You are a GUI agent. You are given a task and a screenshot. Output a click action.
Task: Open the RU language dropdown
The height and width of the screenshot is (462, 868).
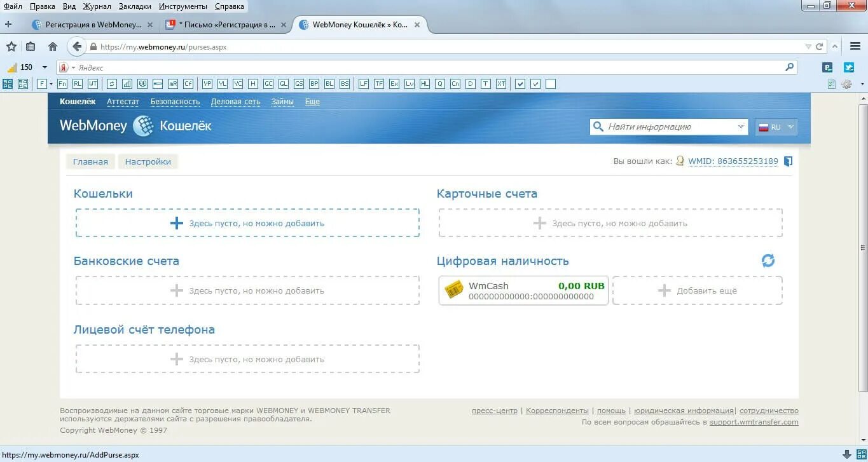tap(776, 127)
